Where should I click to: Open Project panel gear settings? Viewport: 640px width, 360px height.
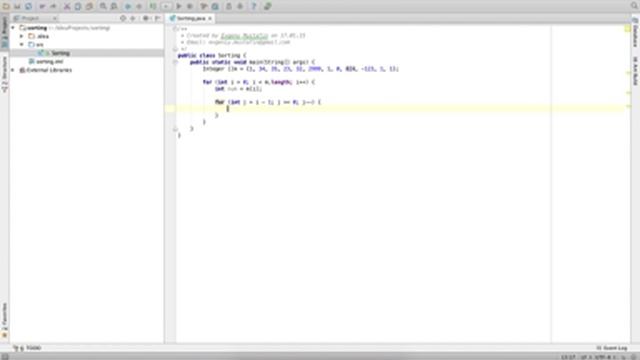point(146,18)
